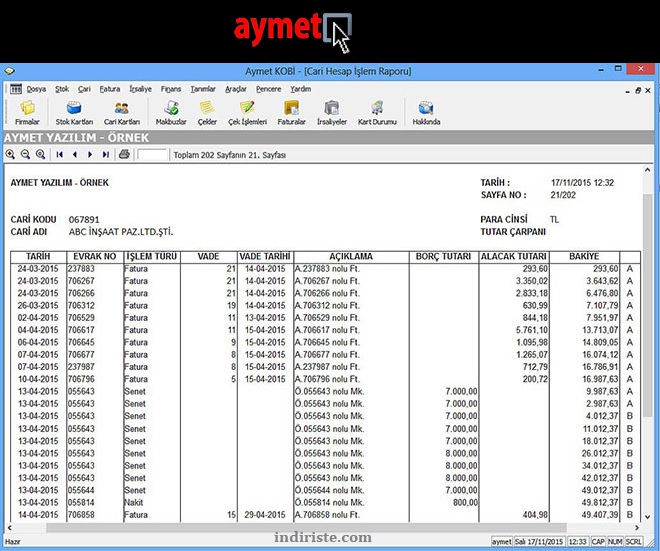660x551 pixels.
Task: Go to the previous report page
Action: click(x=75, y=154)
